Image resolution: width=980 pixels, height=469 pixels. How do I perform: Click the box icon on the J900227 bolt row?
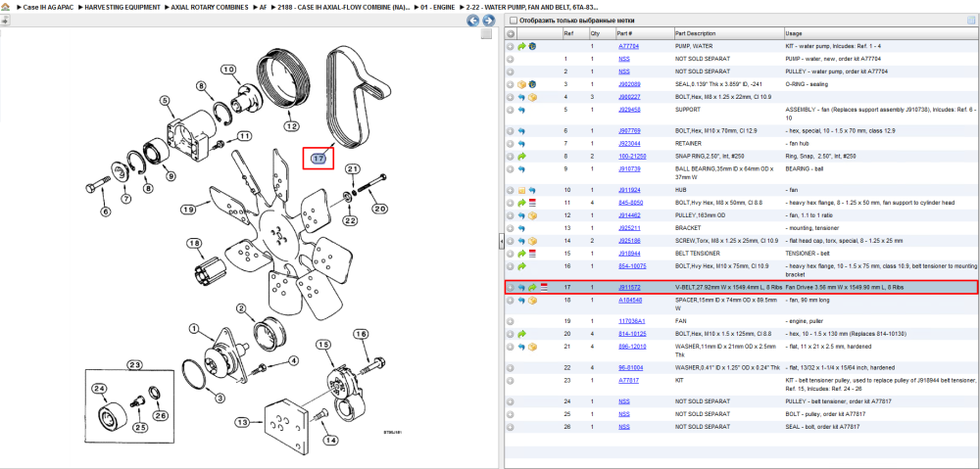(532, 97)
